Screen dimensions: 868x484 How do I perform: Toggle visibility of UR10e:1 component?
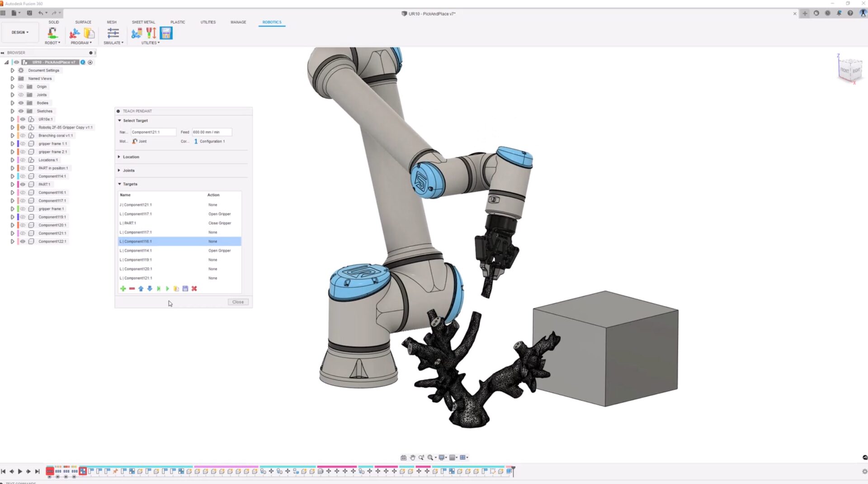(x=23, y=119)
